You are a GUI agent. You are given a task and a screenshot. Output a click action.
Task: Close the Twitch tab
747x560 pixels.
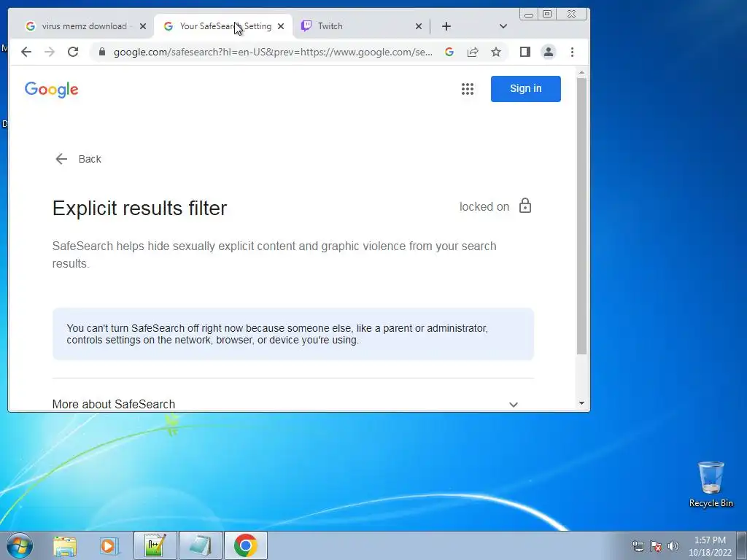click(x=418, y=26)
